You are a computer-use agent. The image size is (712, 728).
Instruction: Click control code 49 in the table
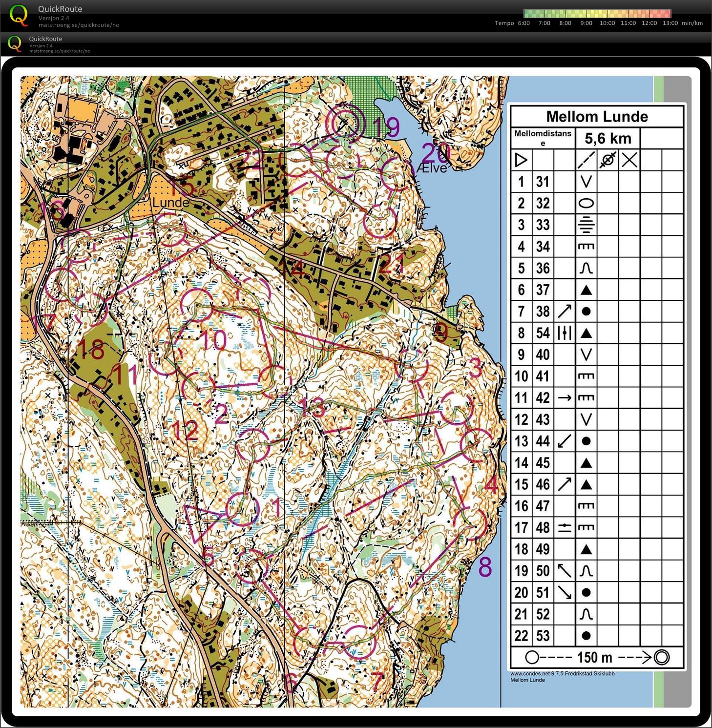(x=543, y=549)
